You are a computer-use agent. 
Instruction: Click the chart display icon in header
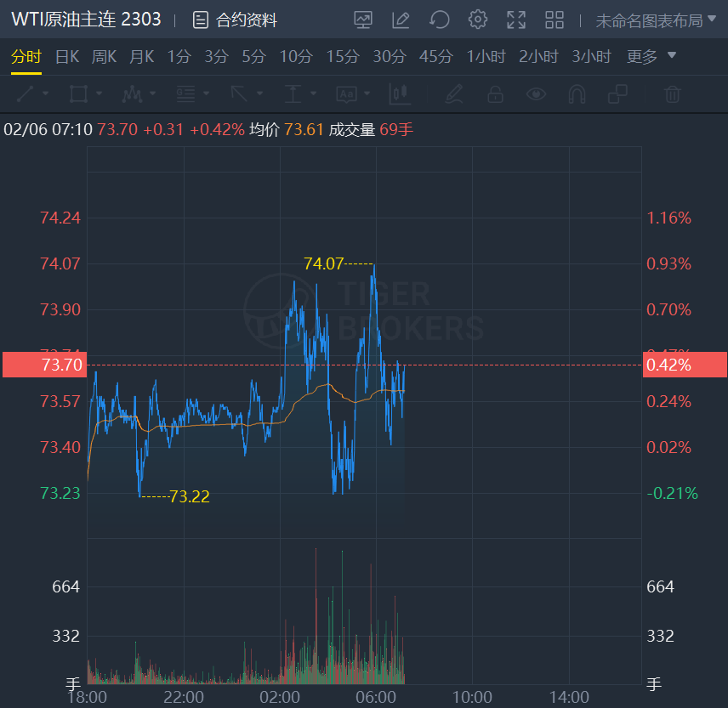click(x=363, y=20)
